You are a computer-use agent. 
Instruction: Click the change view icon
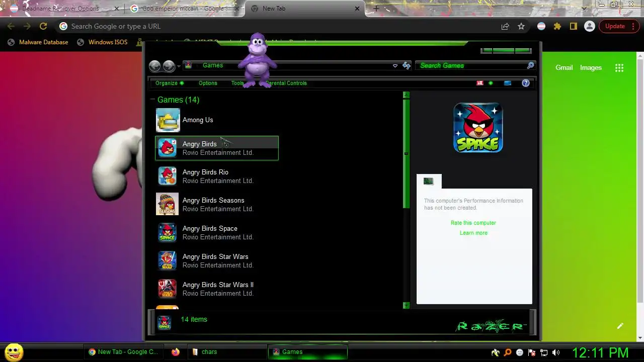(480, 83)
